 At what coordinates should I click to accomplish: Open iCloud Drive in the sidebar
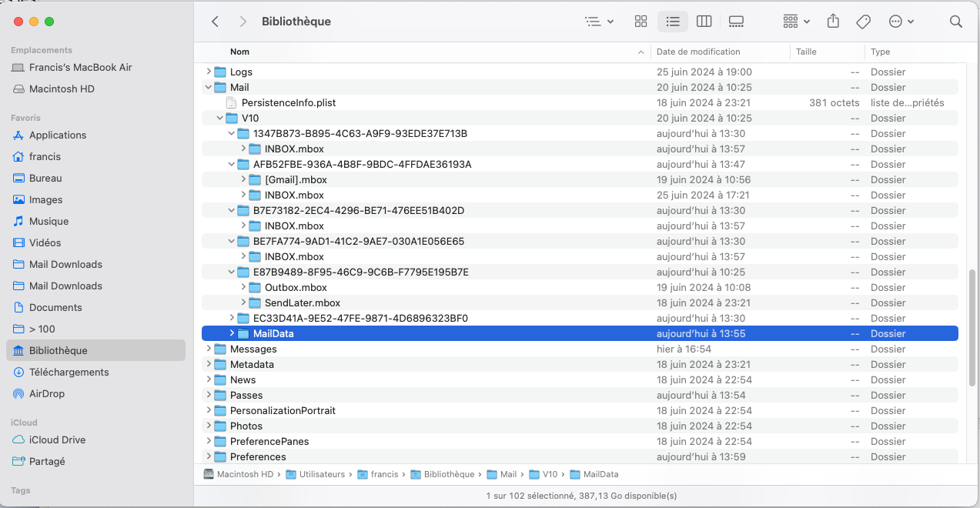[57, 439]
